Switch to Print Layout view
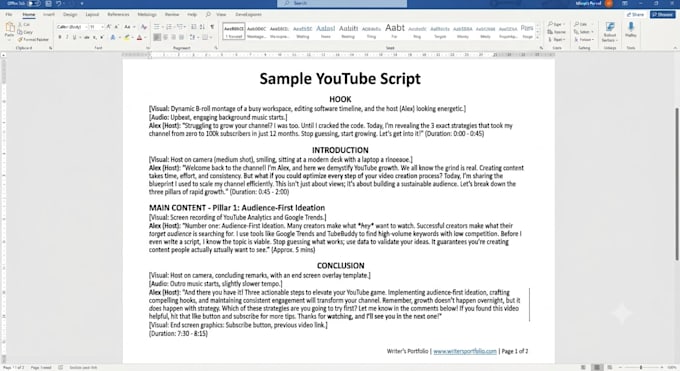Image resolution: width=680 pixels, height=371 pixels. click(x=597, y=368)
